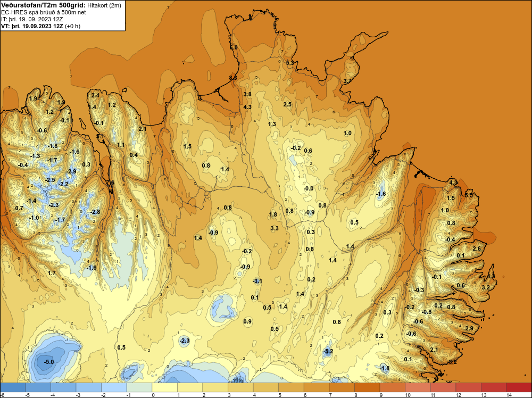This screenshot has width=532, height=398.
Task: Click the 3.8 temperature value
Action: (x=248, y=94)
